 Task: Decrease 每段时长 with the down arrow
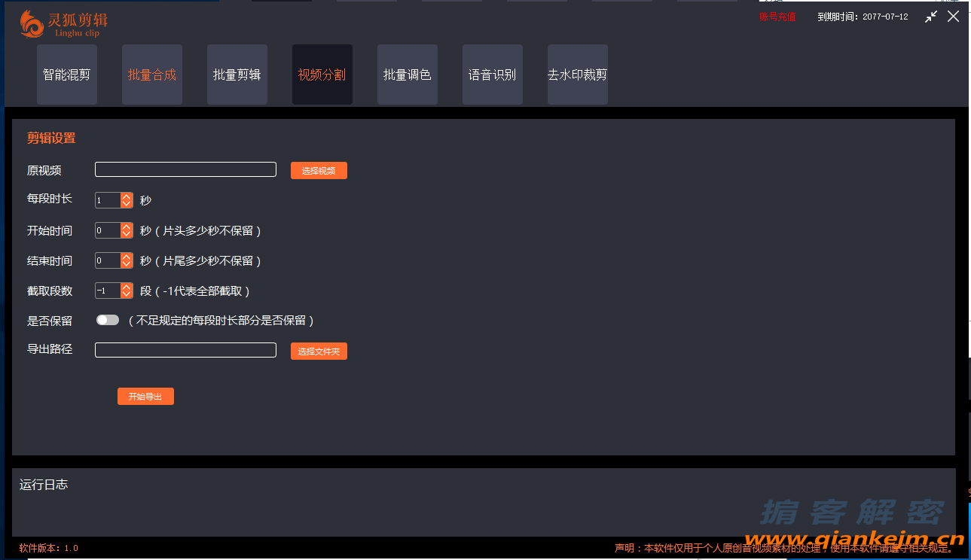pos(127,204)
